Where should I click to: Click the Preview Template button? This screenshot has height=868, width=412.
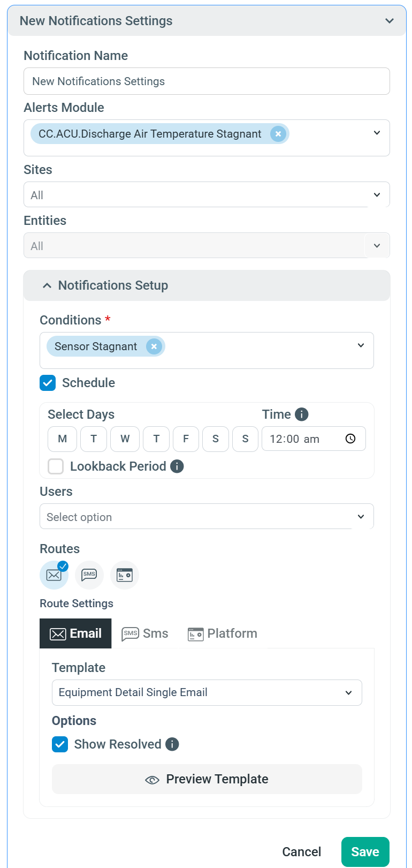[x=207, y=779]
